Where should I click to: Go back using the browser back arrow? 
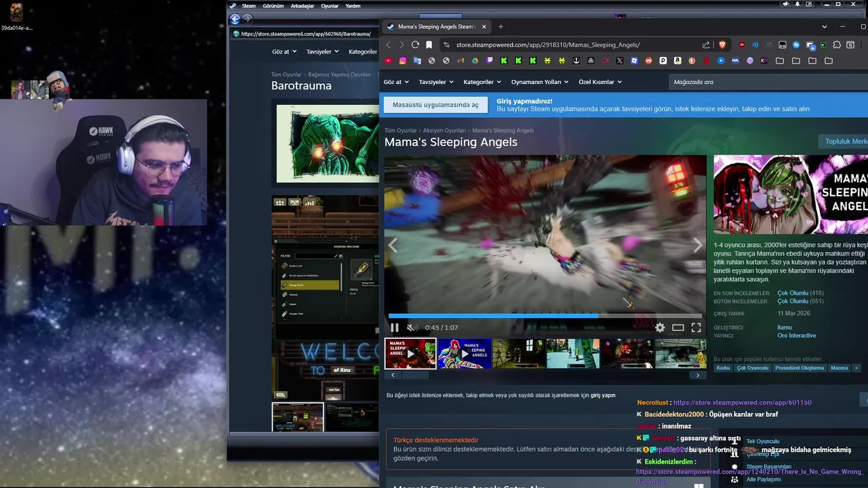388,45
